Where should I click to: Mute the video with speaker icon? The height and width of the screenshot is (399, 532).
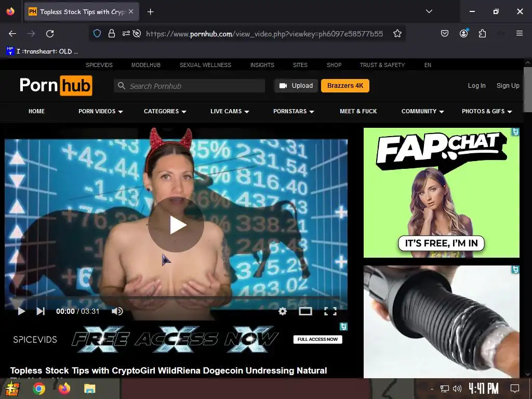click(x=117, y=311)
